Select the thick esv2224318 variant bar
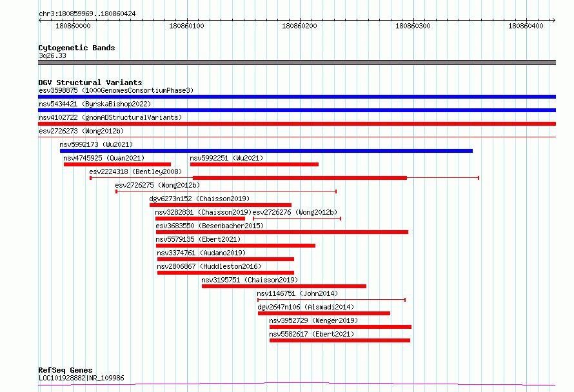This screenshot has width=574, height=392. (x=300, y=178)
